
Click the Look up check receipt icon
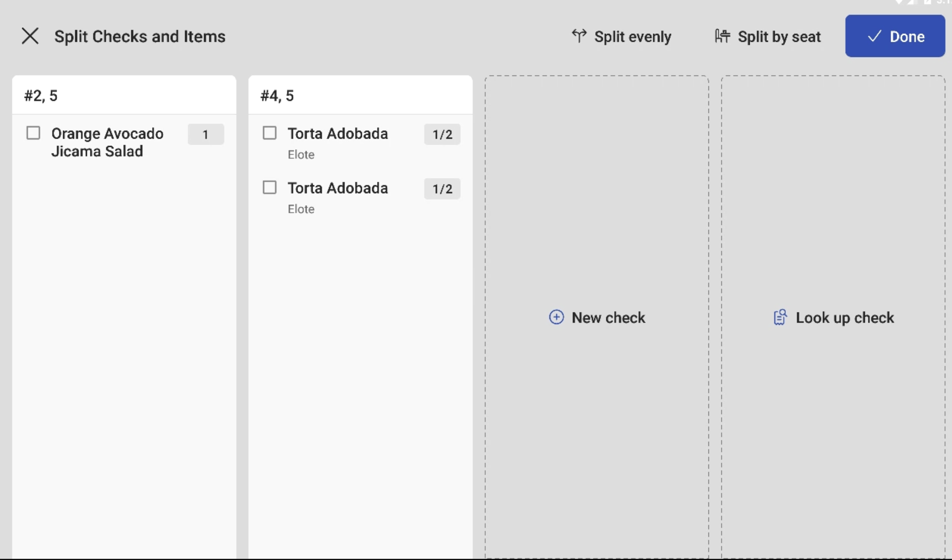pyautogui.click(x=780, y=317)
